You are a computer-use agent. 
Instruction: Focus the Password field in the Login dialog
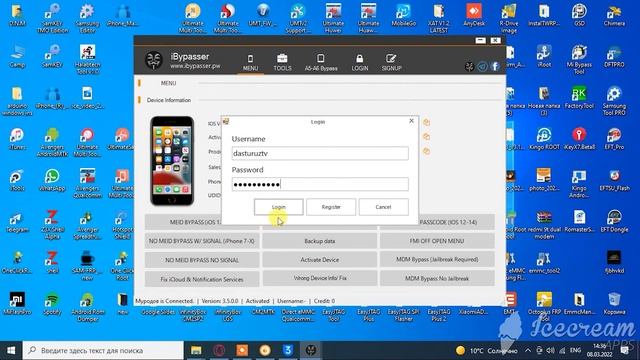pos(320,184)
